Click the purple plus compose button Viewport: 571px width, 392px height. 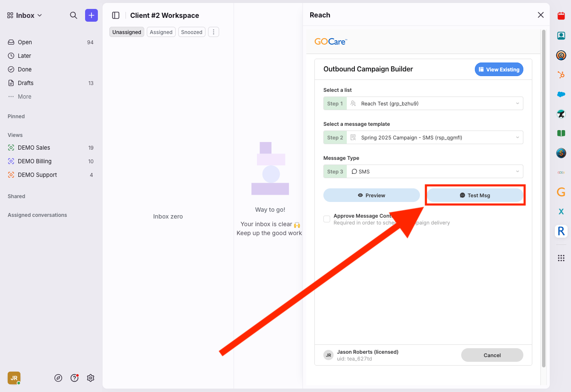[x=91, y=15]
